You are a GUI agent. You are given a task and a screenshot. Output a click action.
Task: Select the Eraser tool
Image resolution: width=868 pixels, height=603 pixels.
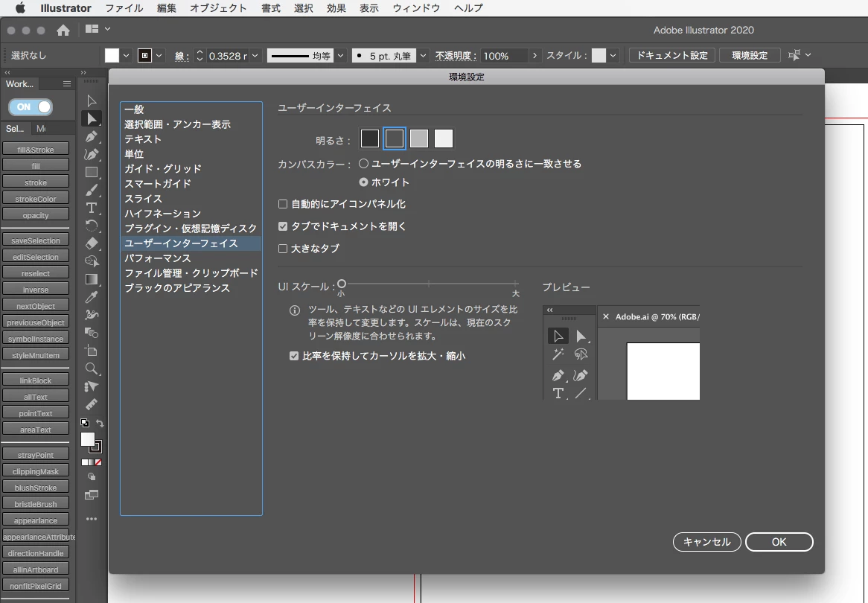pyautogui.click(x=92, y=243)
